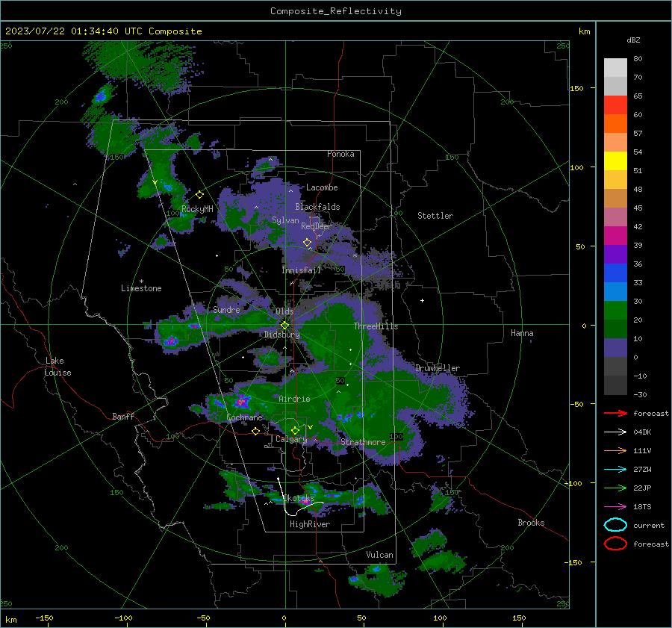672x628 pixels.
Task: Click the storm cell core west of Sundre
Action: pos(171,341)
